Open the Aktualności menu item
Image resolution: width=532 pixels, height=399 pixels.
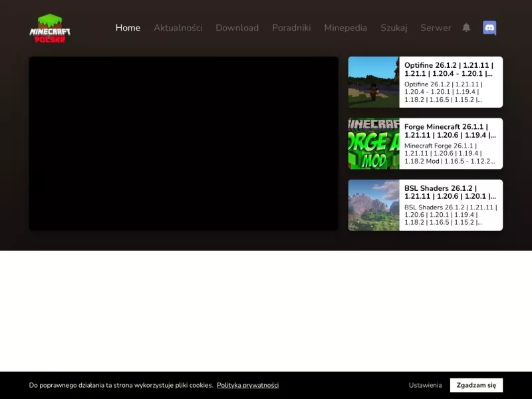[178, 28]
